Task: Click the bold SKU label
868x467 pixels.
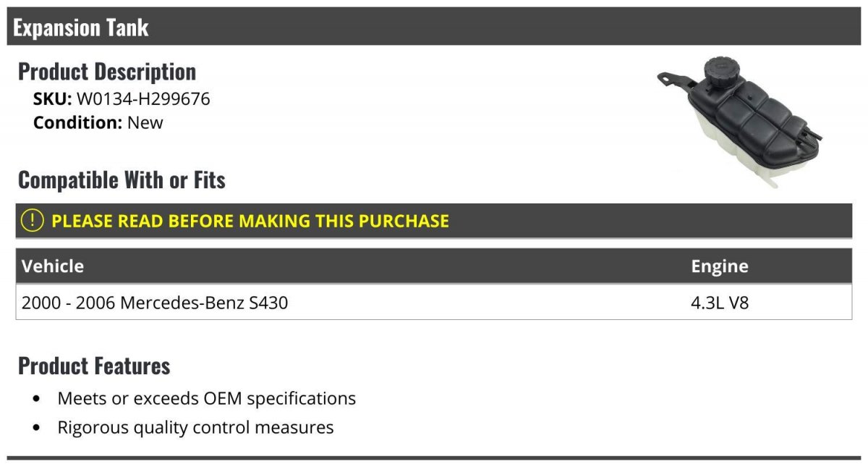Action: coord(52,98)
